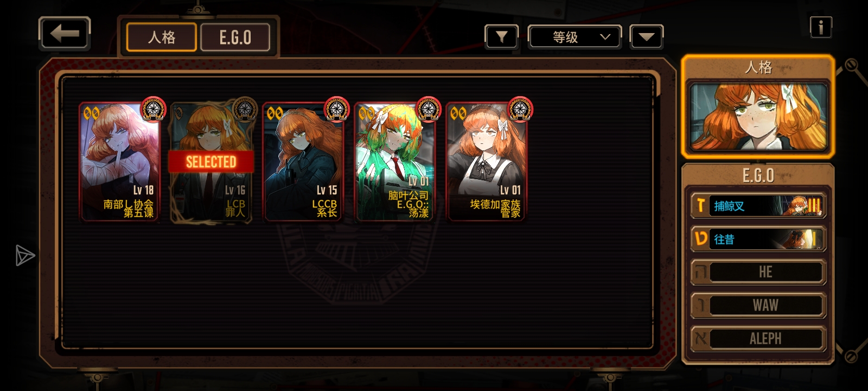
Task: Open the info icon at top right
Action: point(821,27)
